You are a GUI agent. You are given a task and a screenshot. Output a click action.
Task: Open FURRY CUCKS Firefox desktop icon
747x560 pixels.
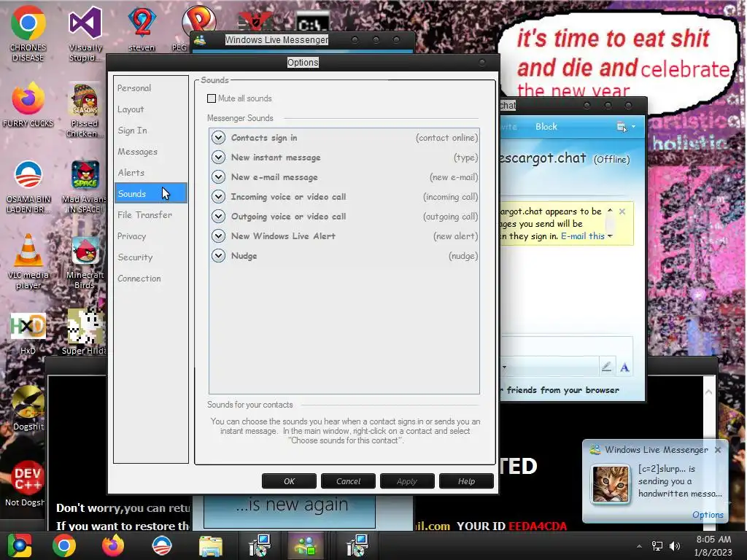tap(28, 105)
